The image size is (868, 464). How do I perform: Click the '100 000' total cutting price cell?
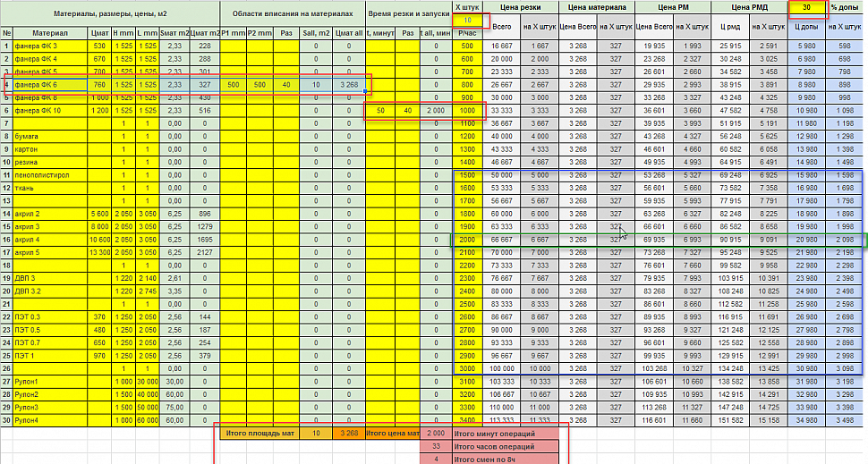[x=501, y=368]
